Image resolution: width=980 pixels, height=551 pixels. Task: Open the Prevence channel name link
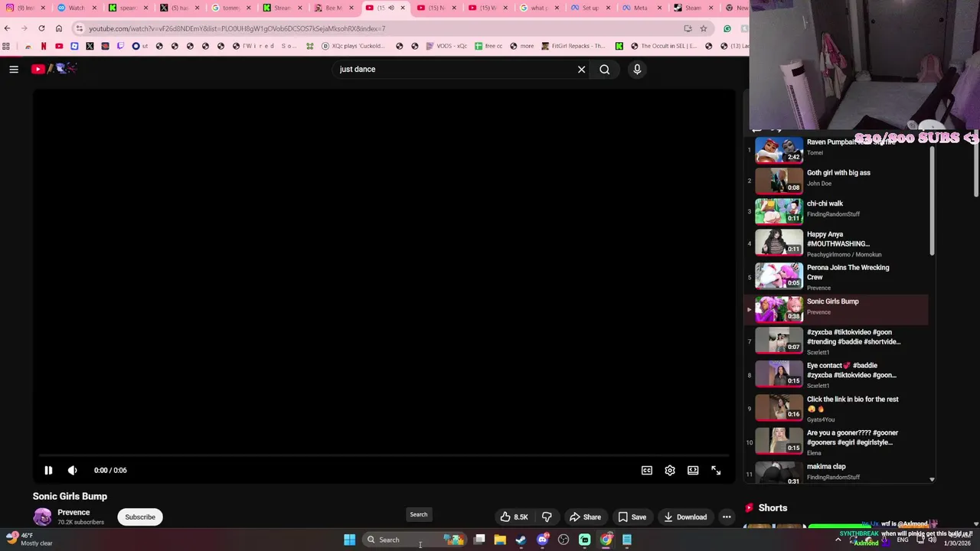73,512
